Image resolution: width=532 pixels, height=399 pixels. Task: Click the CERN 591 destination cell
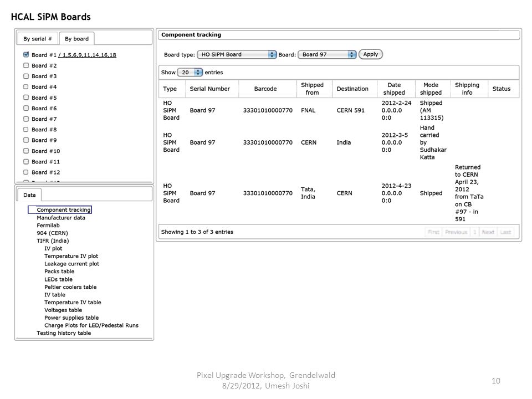[350, 110]
